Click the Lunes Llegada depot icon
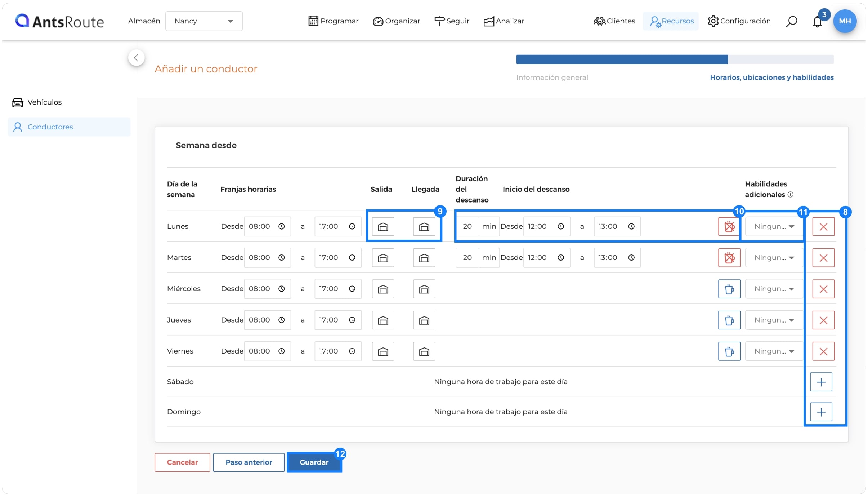 (424, 227)
